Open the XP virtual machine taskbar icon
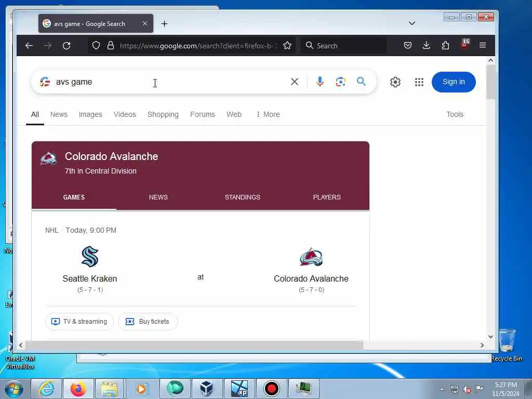 tap(239, 389)
